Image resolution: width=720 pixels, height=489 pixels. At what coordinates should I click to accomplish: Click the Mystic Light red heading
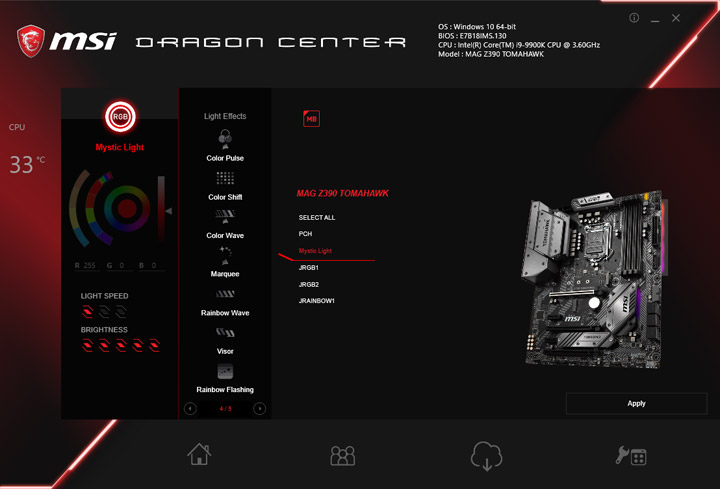click(119, 147)
